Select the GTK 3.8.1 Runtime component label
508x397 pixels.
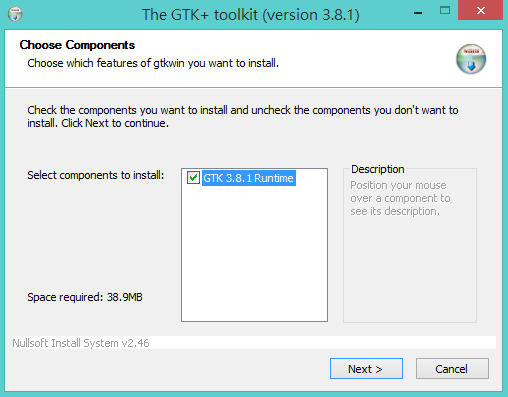point(248,178)
